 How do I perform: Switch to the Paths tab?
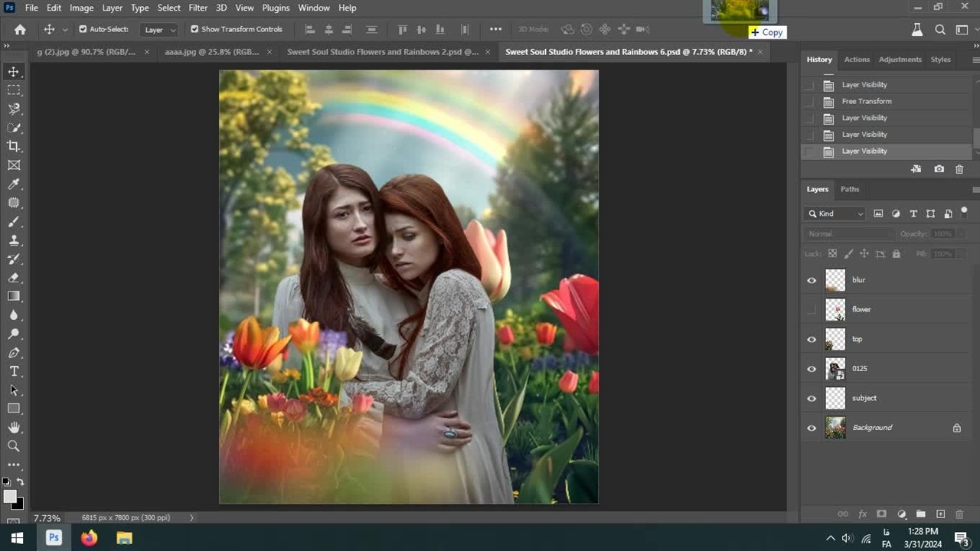849,189
